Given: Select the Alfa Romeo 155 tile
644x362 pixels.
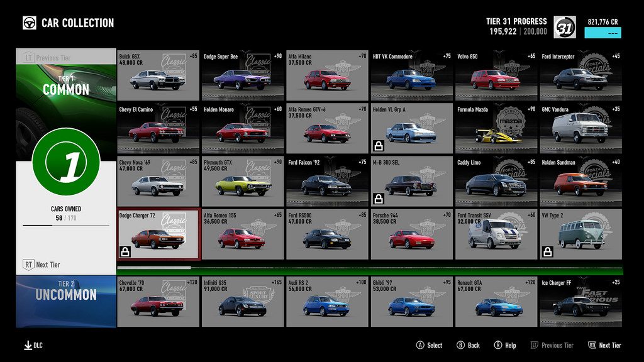Looking at the screenshot, I should (243, 234).
